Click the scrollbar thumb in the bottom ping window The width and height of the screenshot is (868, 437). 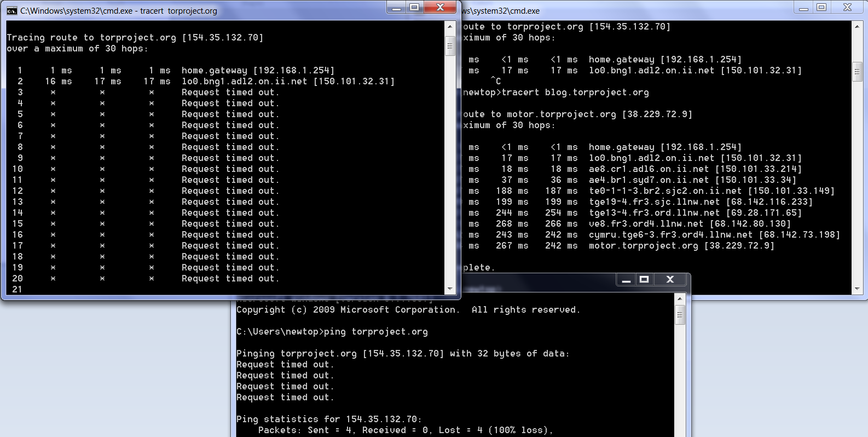(680, 315)
